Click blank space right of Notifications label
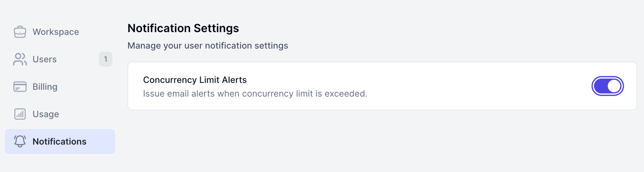The height and width of the screenshot is (172, 644). click(101, 142)
